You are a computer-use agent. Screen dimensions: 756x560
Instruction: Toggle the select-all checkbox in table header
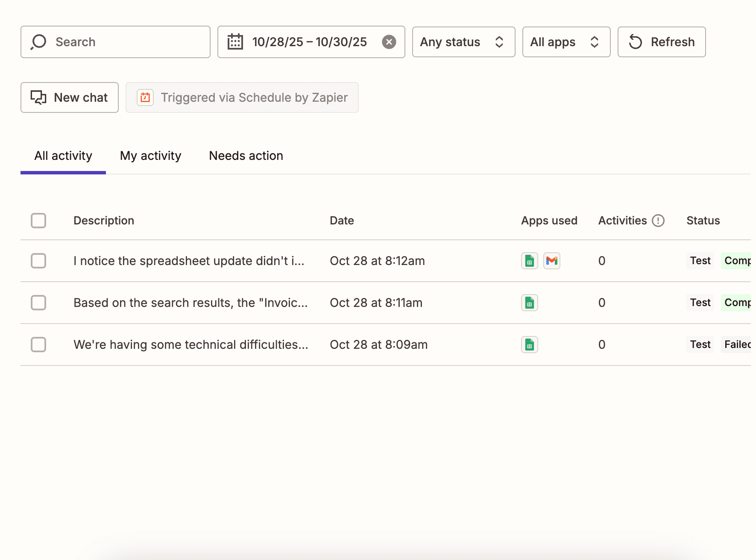tap(38, 221)
